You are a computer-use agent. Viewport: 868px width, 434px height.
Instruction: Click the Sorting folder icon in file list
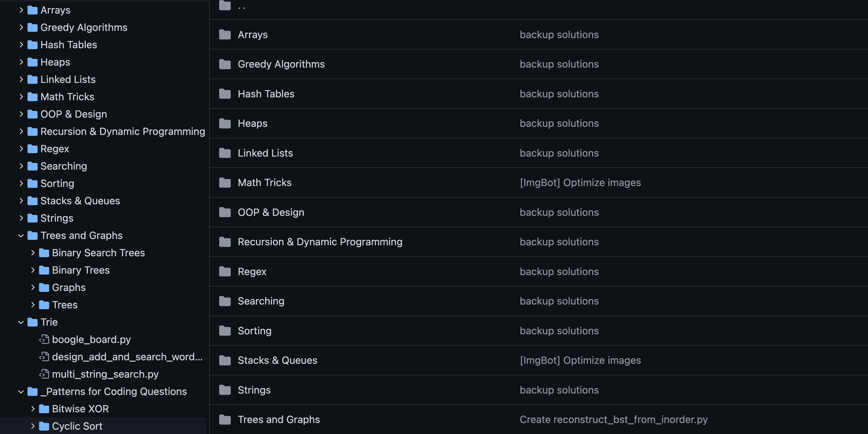point(225,331)
